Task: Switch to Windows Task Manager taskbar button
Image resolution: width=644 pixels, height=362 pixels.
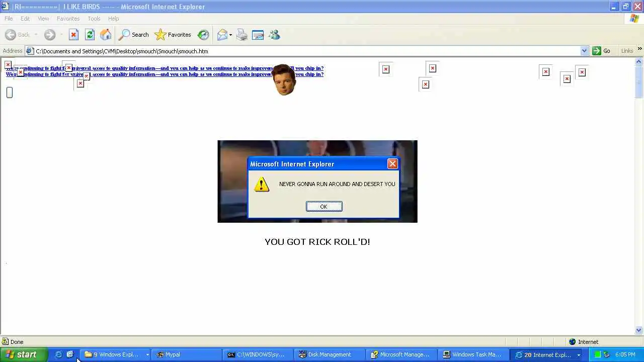Action: tap(473, 354)
